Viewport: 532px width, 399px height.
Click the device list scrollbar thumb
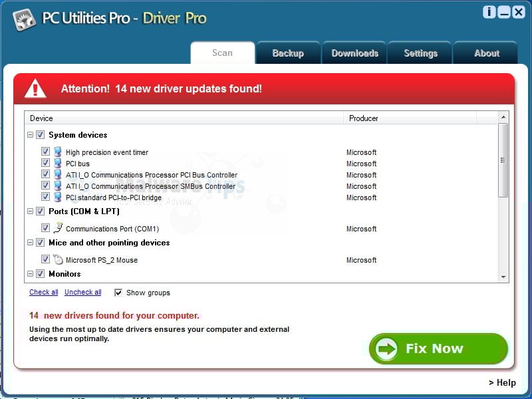click(503, 160)
